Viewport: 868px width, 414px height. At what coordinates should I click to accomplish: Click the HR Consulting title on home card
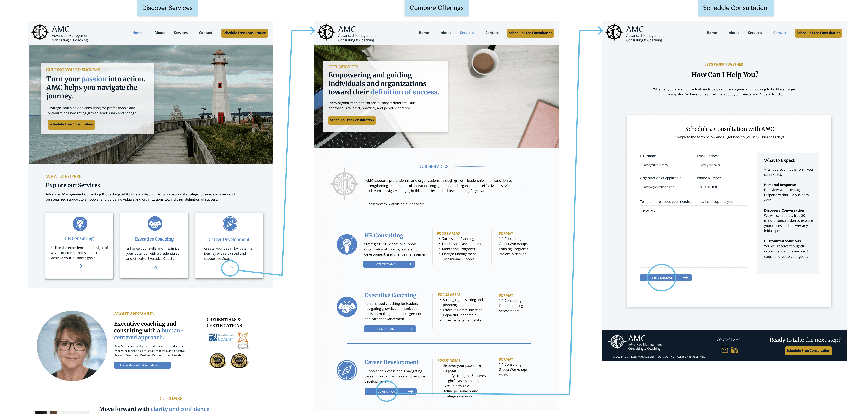[x=79, y=238]
